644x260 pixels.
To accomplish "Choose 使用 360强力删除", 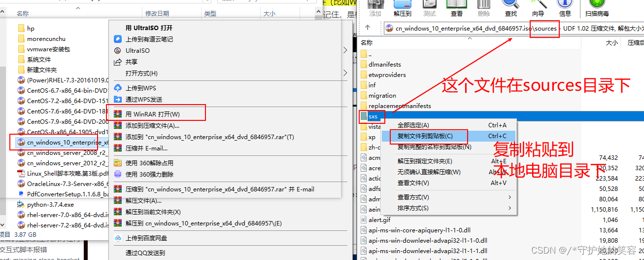I will pos(149,174).
